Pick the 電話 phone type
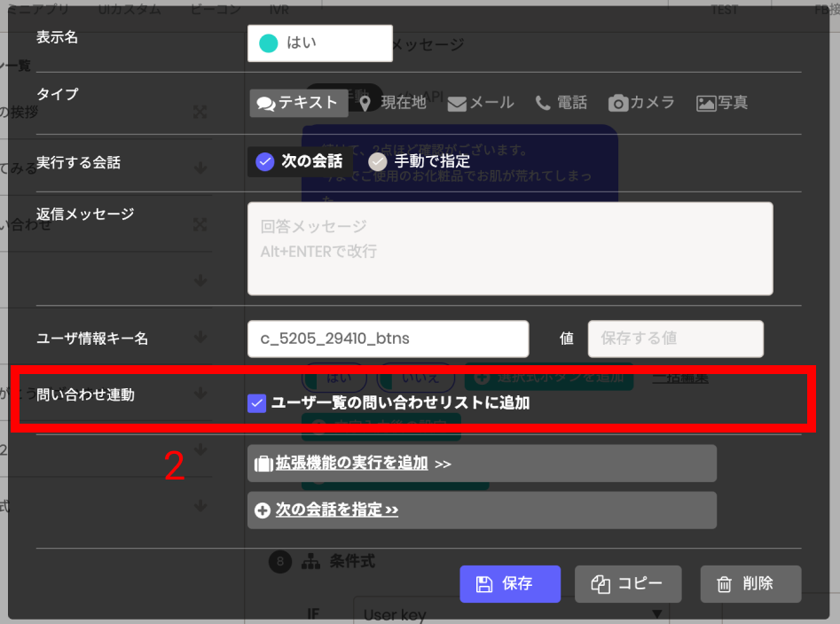This screenshot has width=840, height=624. [x=561, y=103]
